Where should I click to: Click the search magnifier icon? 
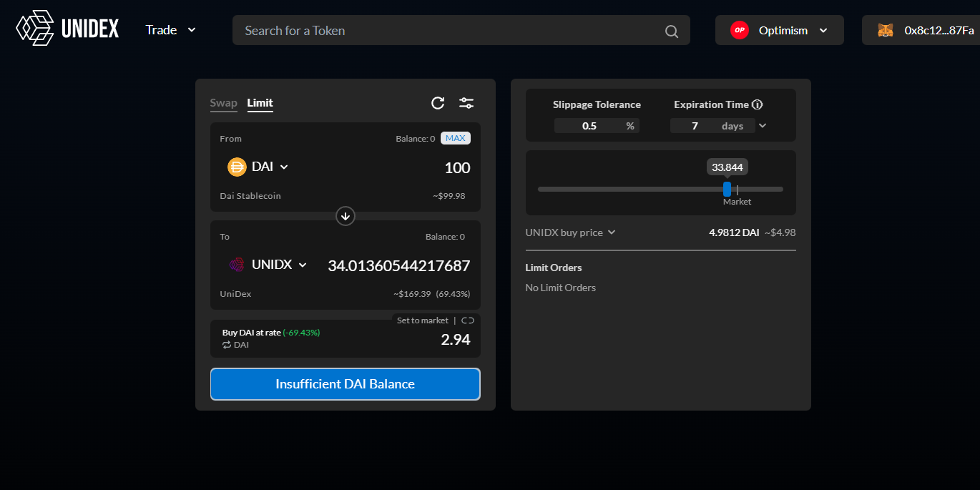coord(671,31)
